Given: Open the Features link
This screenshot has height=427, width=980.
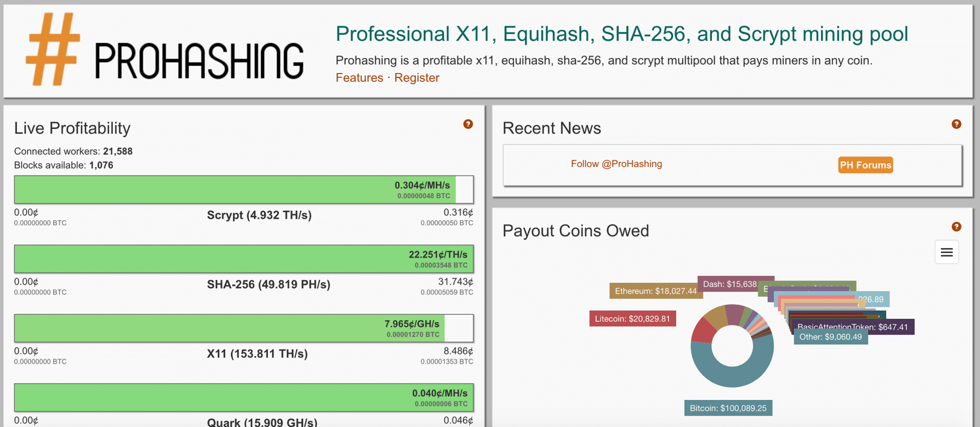Looking at the screenshot, I should tap(359, 78).
